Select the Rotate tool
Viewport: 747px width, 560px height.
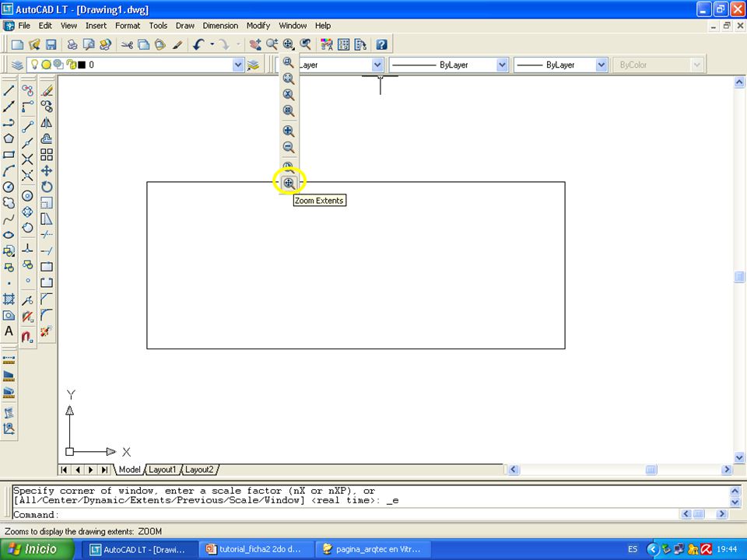tap(47, 187)
